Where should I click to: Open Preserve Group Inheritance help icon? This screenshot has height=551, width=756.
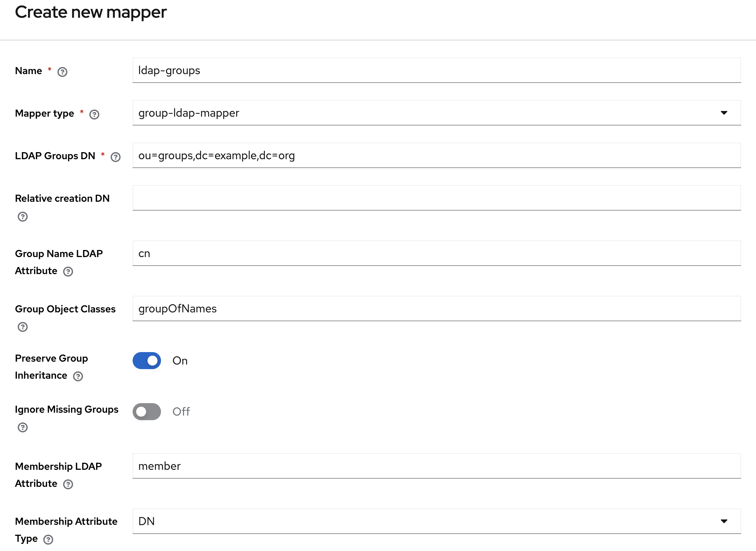78,376
